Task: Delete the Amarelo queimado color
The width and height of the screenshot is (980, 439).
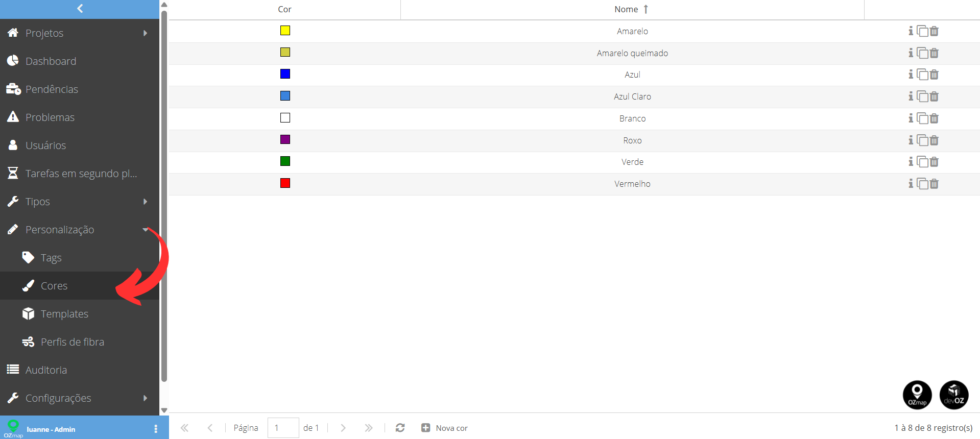Action: pyautogui.click(x=934, y=53)
